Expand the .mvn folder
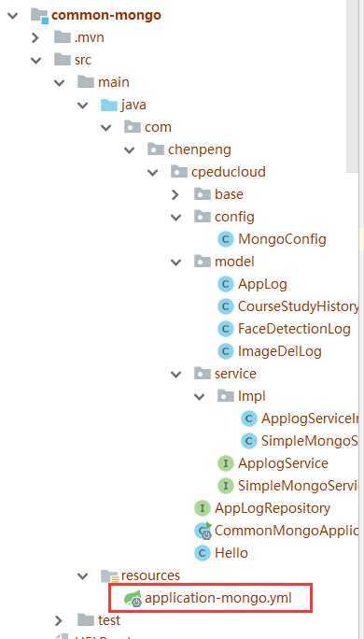Screen dimensions: 364x639 35,38
